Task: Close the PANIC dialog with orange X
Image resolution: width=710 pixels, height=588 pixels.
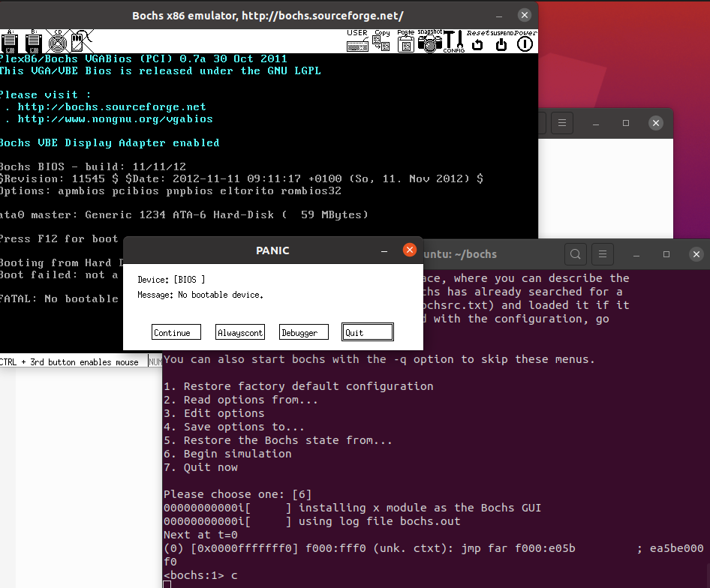Action: 409,250
